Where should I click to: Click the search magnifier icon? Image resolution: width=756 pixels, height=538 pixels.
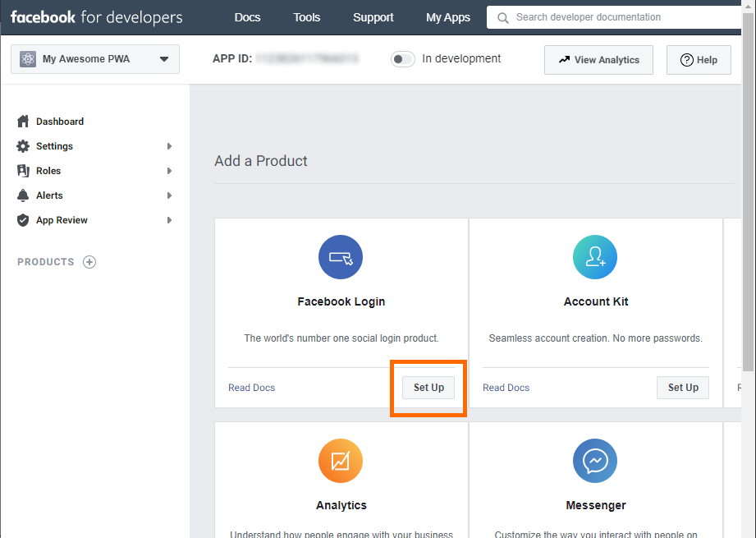click(x=503, y=18)
